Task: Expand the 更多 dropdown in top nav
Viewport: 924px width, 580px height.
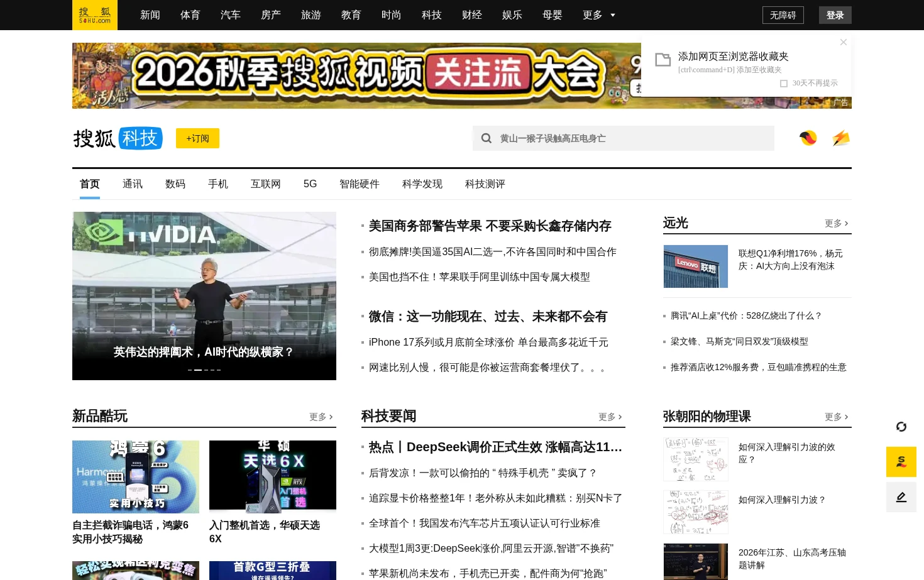Action: [x=599, y=15]
